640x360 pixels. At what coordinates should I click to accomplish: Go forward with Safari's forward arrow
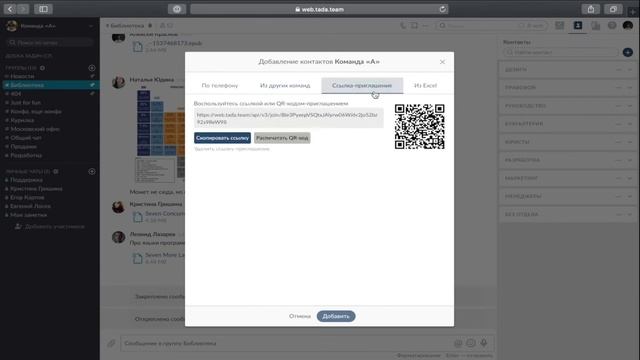23,9
